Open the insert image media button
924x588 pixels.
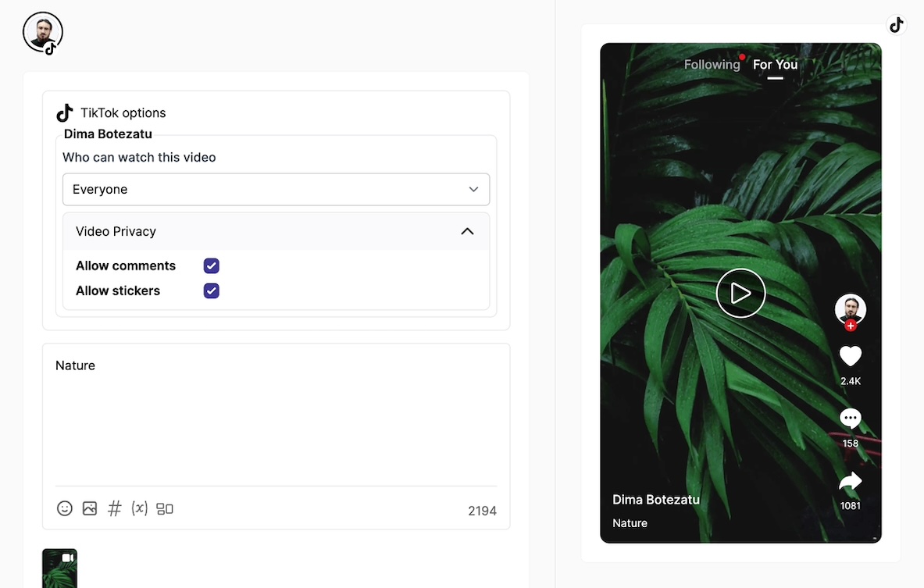pyautogui.click(x=90, y=508)
